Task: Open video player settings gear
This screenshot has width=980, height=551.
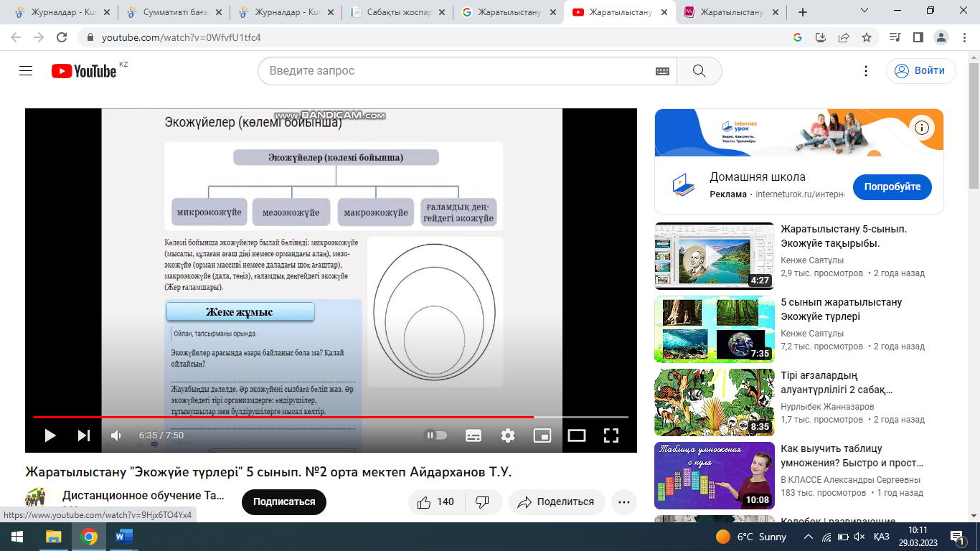Action: 508,435
